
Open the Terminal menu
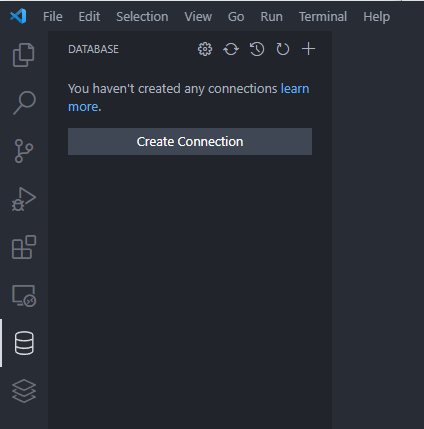click(323, 17)
